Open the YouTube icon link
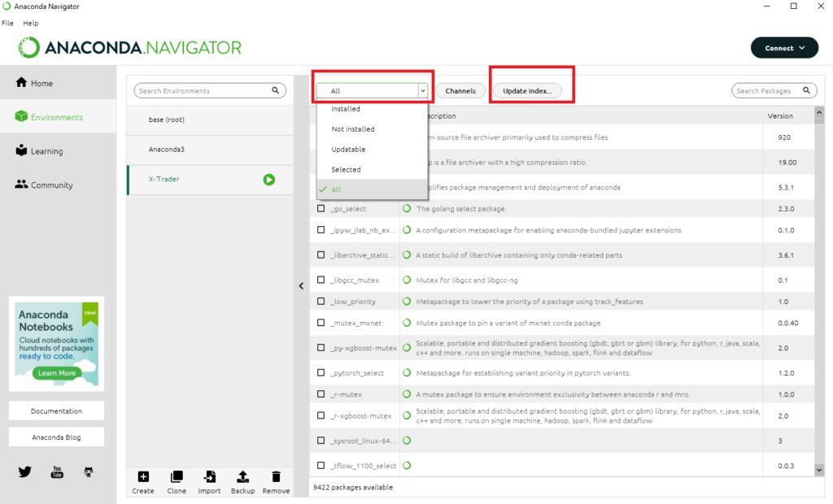The height and width of the screenshot is (504, 833). pos(57,471)
